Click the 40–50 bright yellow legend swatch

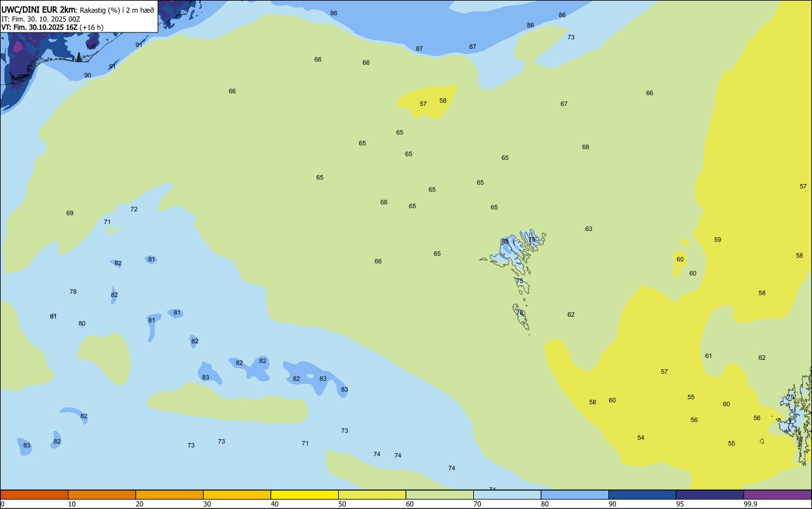coord(304,494)
